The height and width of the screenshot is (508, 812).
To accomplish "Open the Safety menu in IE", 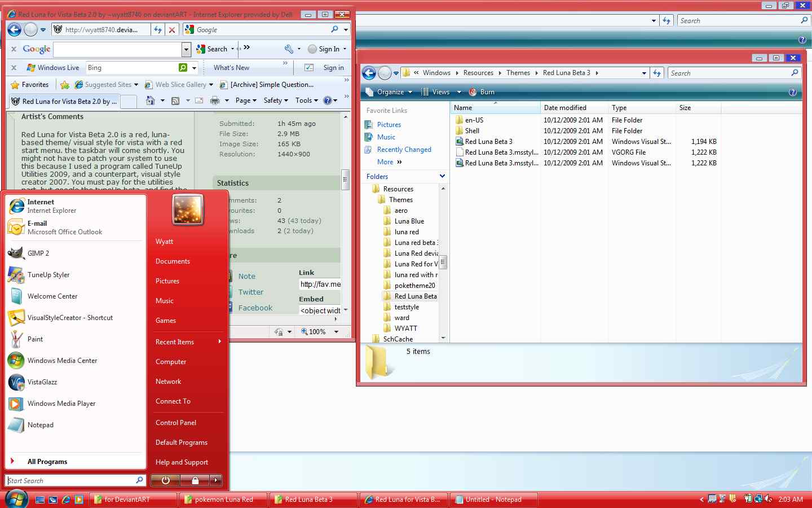I will (x=276, y=100).
